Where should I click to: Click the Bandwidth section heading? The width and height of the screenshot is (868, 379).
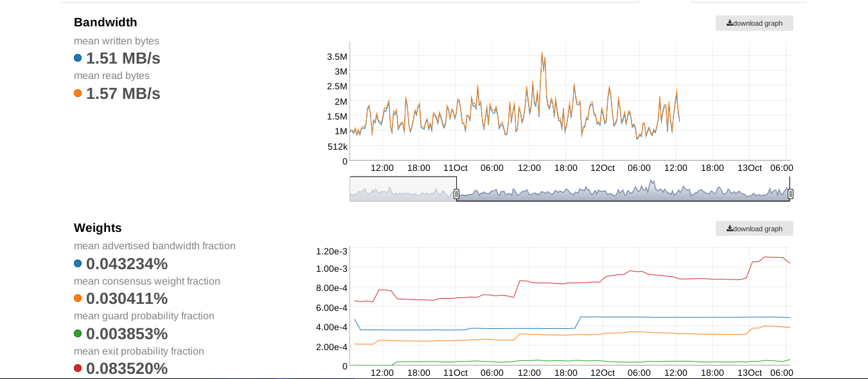tap(105, 22)
